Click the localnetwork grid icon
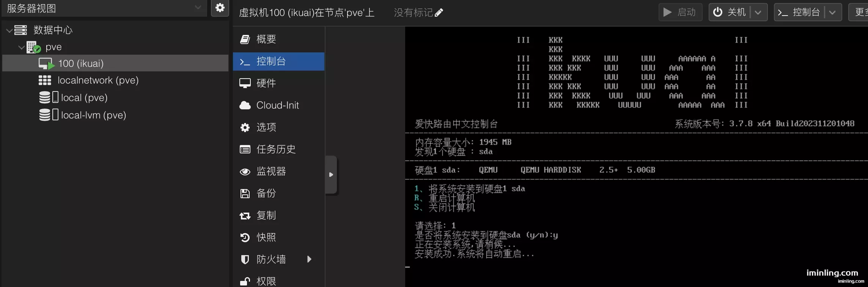868x287 pixels. point(45,80)
